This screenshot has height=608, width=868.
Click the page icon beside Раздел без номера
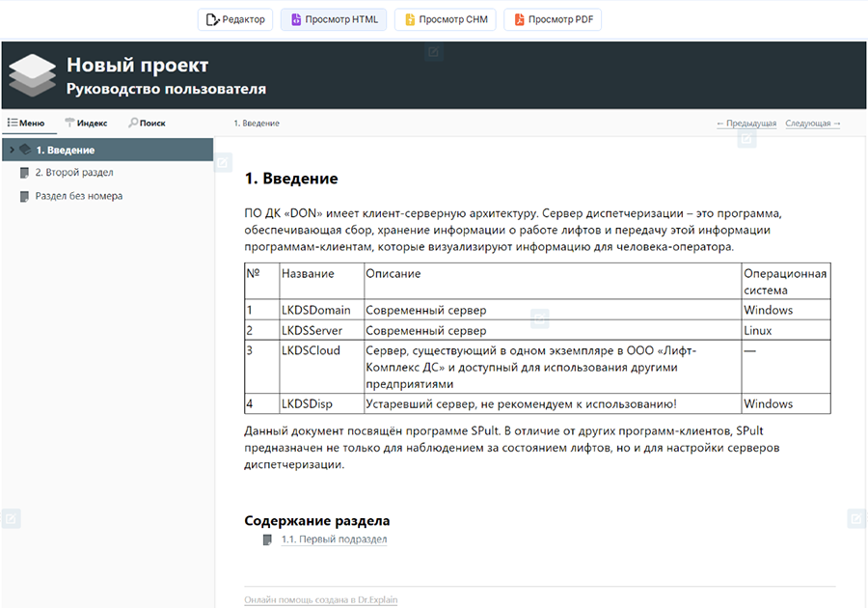pos(24,197)
